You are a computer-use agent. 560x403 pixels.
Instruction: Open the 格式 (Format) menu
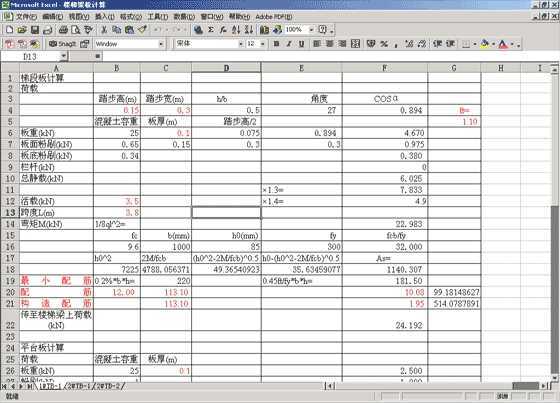131,17
